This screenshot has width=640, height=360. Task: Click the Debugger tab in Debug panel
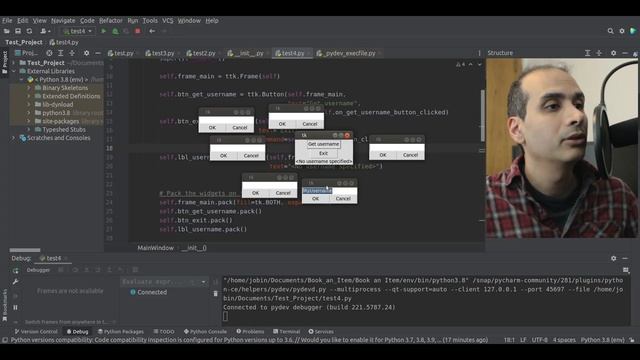click(x=38, y=270)
